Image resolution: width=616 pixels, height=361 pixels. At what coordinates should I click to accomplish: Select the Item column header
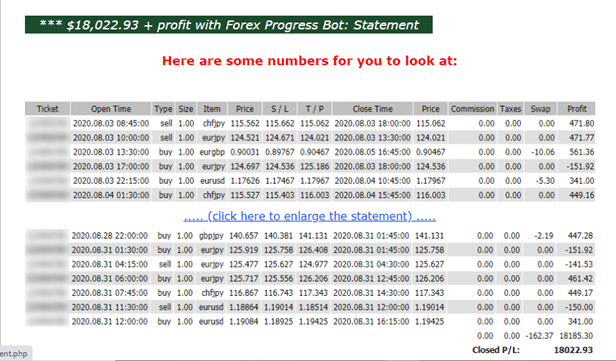click(212, 109)
